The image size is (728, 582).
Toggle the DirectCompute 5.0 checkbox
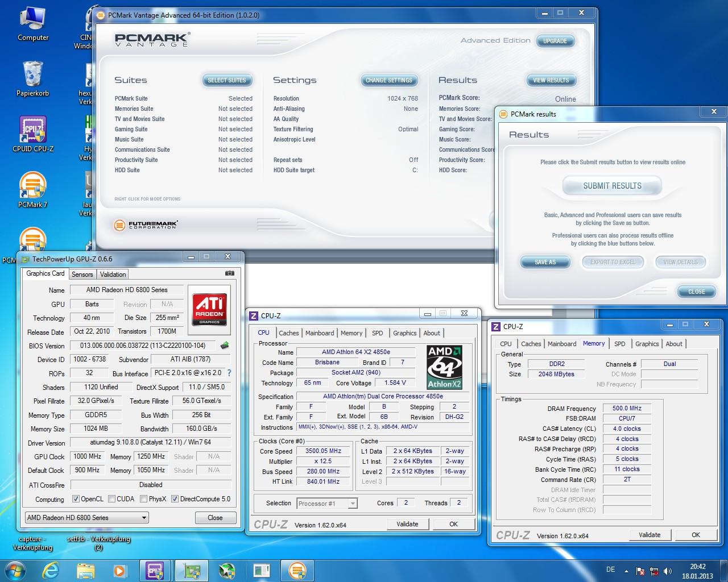tap(175, 499)
